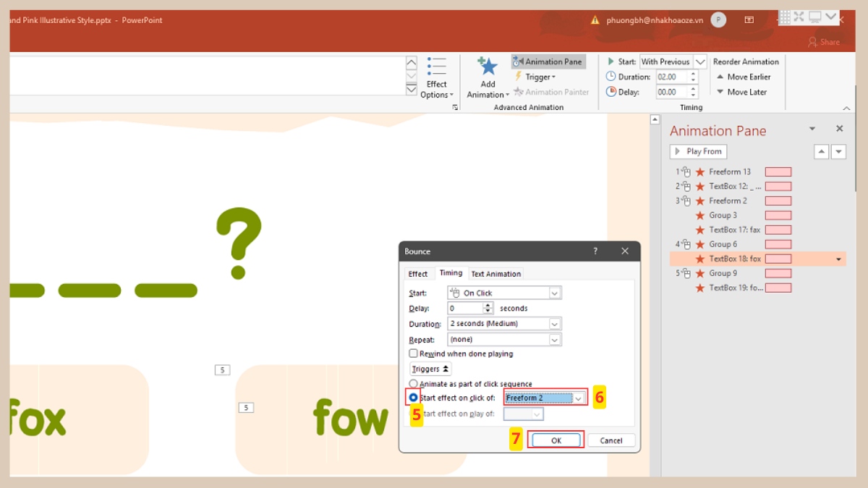Click Move Earlier arrow in Reorder Animation

pos(720,77)
